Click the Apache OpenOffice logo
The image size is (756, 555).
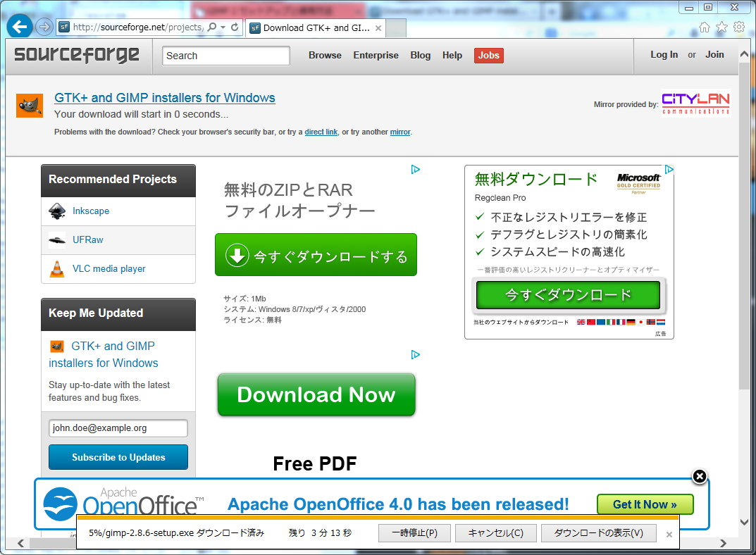(123, 502)
